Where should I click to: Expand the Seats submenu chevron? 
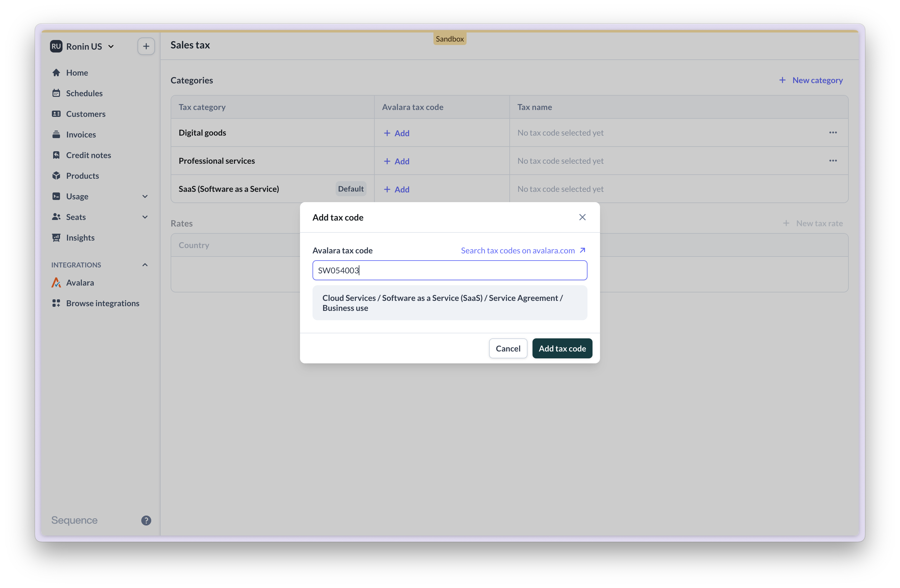[145, 217]
